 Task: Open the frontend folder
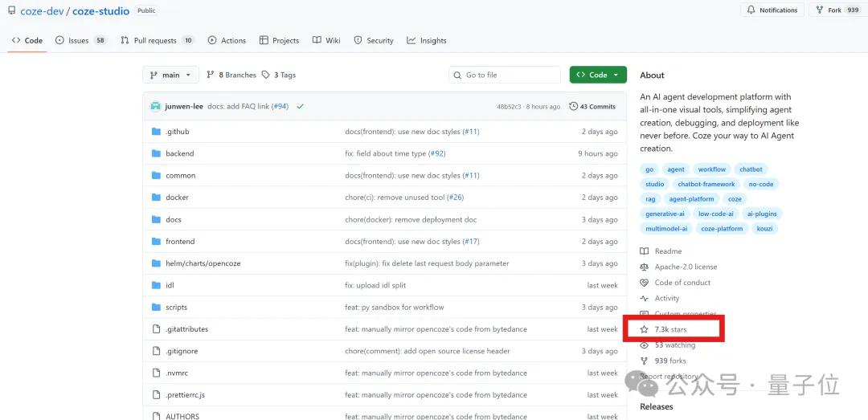180,241
